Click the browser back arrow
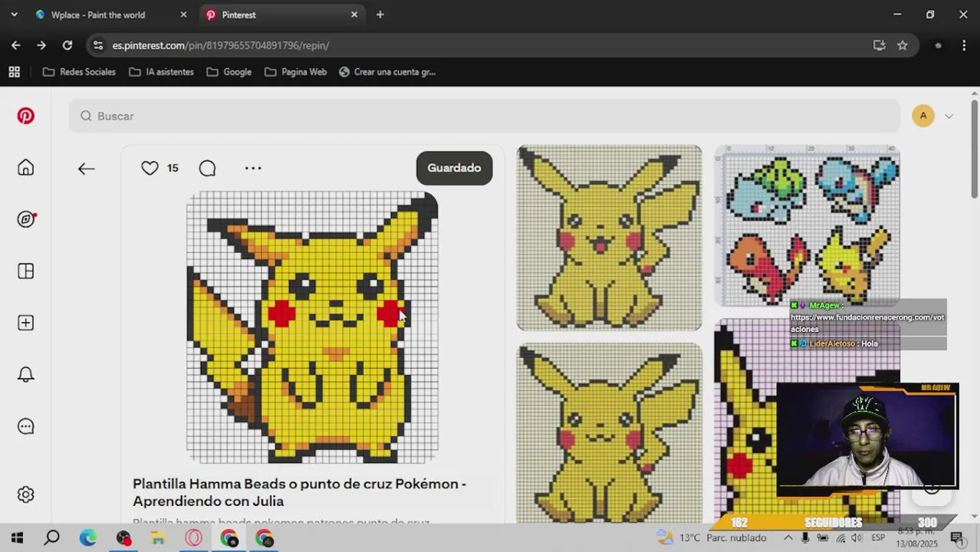The height and width of the screenshot is (552, 980). coord(16,45)
